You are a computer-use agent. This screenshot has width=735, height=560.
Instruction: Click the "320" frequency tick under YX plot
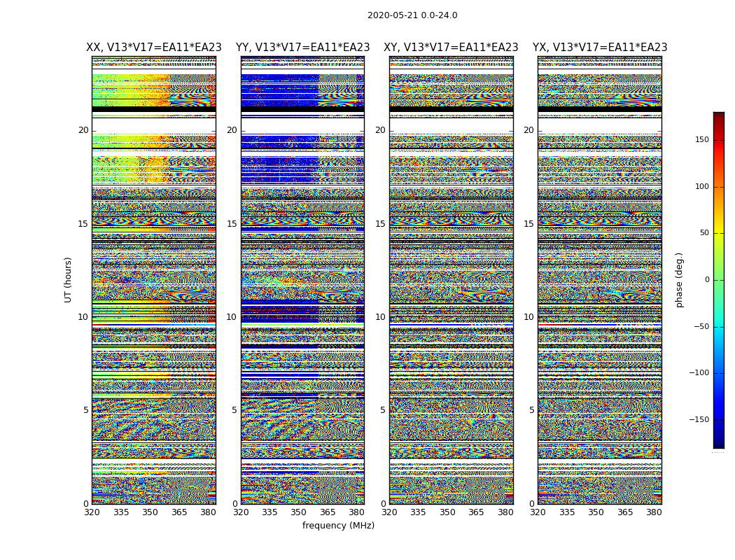pos(538,512)
